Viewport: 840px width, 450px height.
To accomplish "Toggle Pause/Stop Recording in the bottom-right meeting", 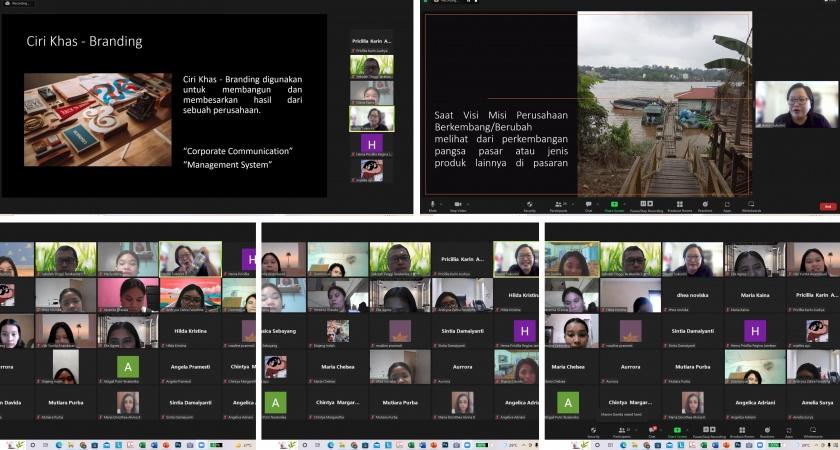I will [x=711, y=433].
